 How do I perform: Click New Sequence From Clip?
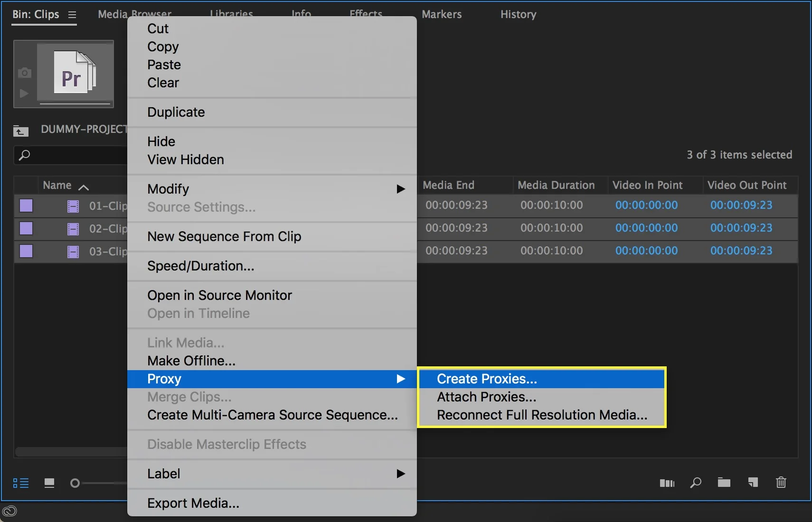tap(224, 236)
